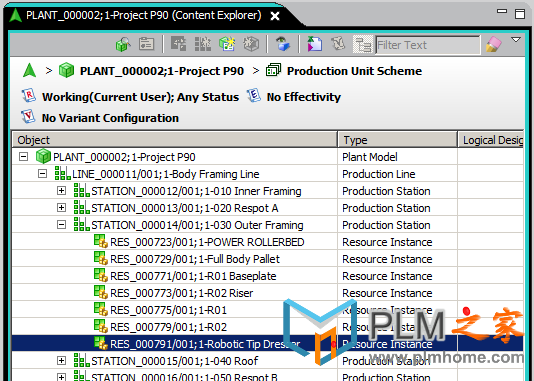Collapse the LINE_000011 Body Framing Line node
Image resolution: width=534 pixels, height=381 pixels.
click(x=42, y=174)
